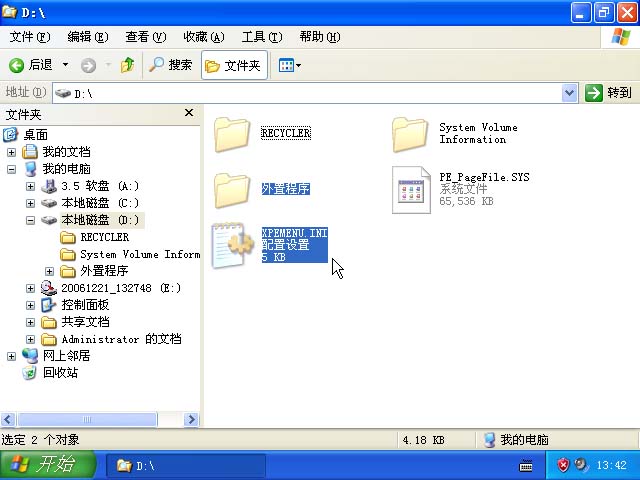The image size is (640, 480).
Task: Click the XPEMENU.INI file name
Action: [294, 233]
